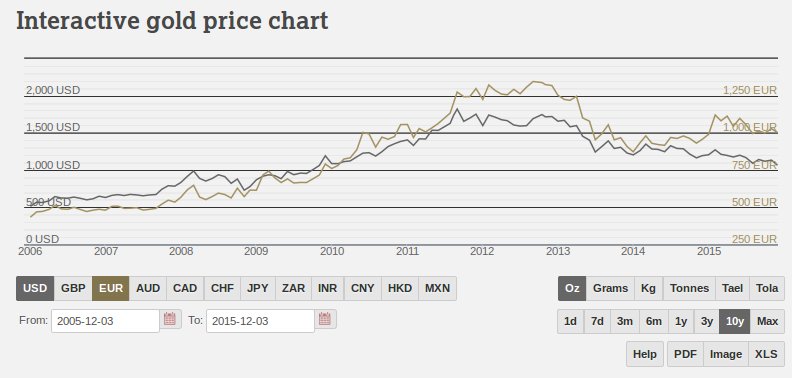Save chart using Image button

pos(726,354)
